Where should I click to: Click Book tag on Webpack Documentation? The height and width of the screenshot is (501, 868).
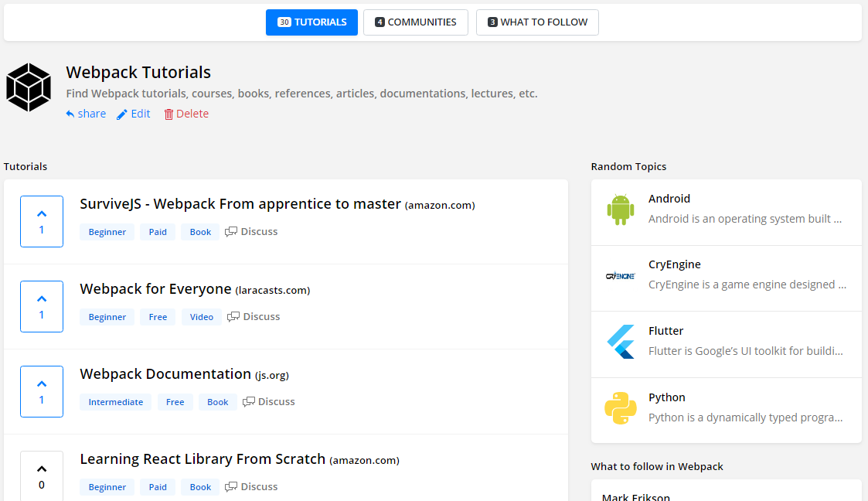point(217,402)
